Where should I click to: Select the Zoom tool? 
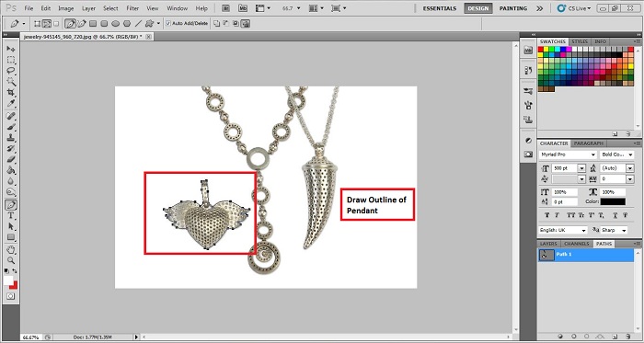pyautogui.click(x=11, y=260)
